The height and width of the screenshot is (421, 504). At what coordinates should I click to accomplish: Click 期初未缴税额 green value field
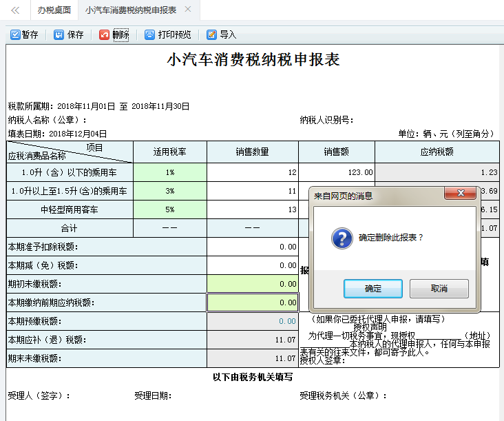click(x=253, y=284)
